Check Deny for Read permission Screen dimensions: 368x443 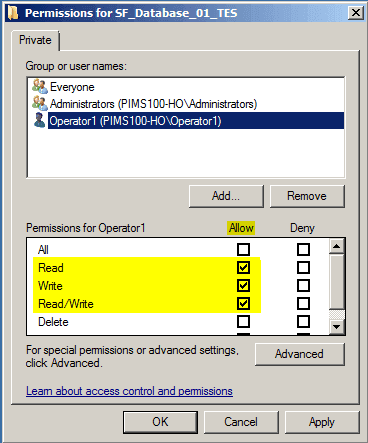click(303, 267)
